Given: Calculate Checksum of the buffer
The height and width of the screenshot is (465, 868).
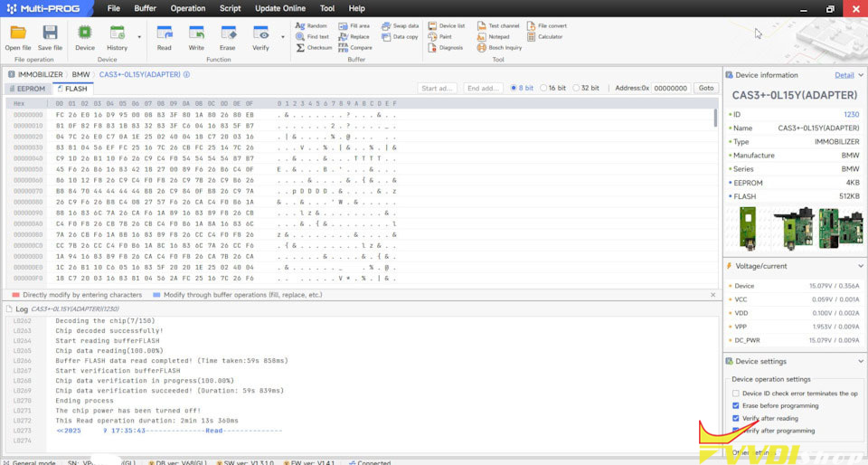Looking at the screenshot, I should [314, 48].
